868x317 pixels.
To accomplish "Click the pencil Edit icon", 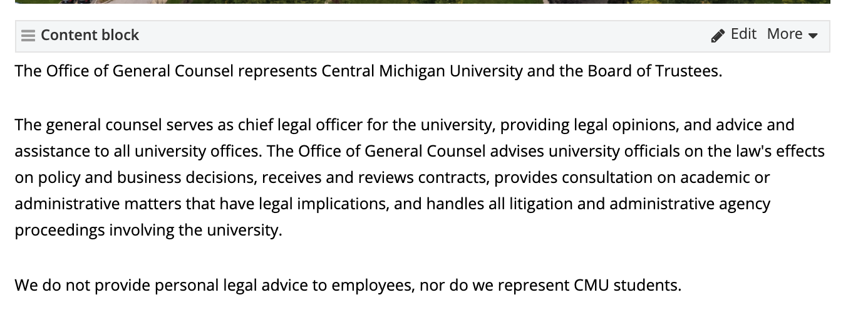I will 718,36.
